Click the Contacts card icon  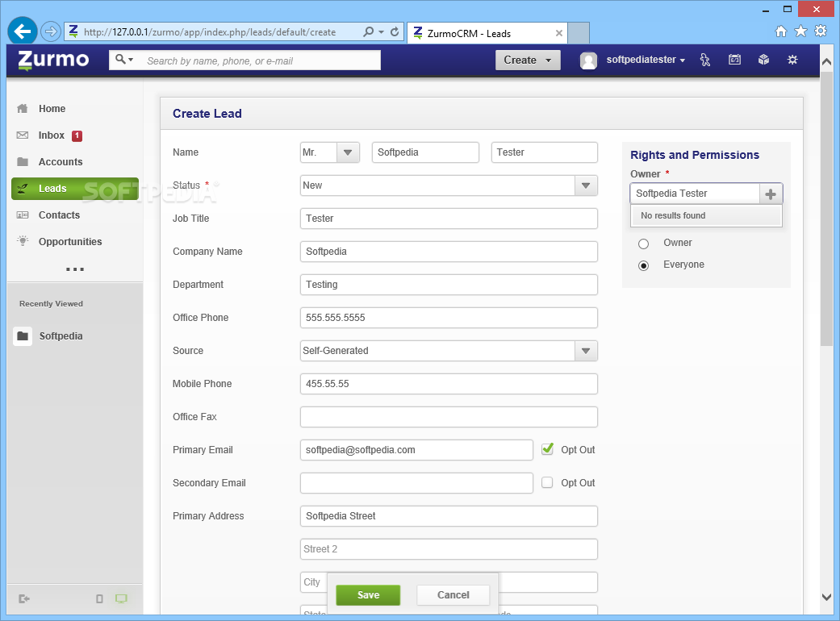[23, 215]
